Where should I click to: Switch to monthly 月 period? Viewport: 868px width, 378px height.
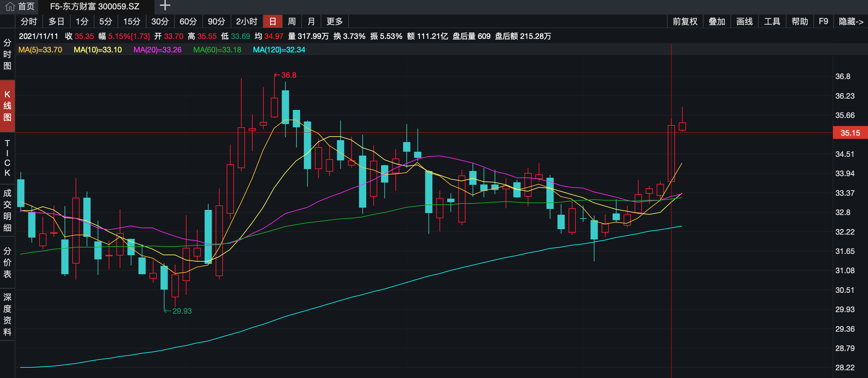tap(311, 22)
